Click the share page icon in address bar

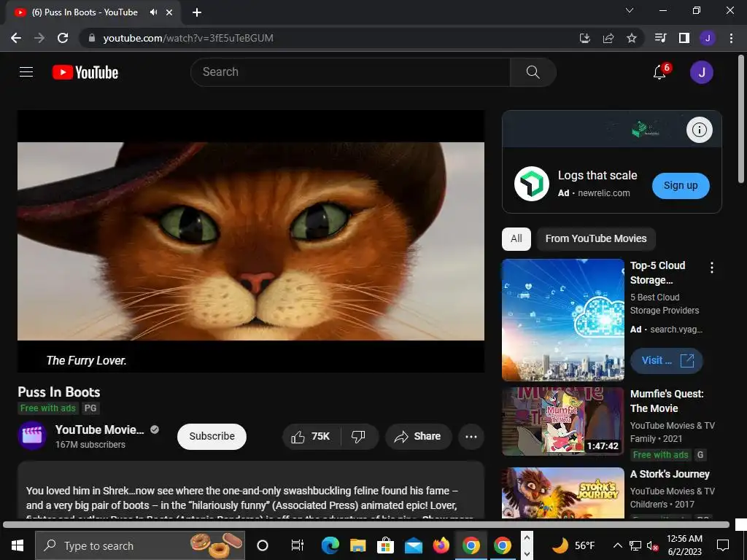tap(608, 38)
